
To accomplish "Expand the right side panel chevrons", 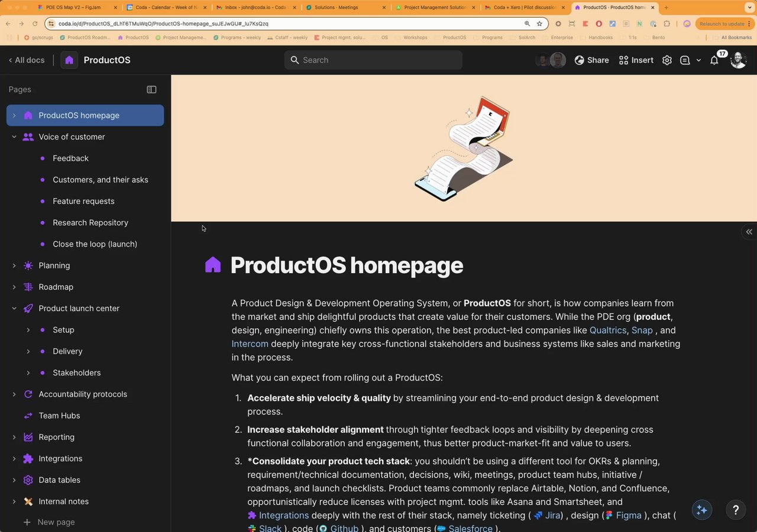I will [749, 232].
